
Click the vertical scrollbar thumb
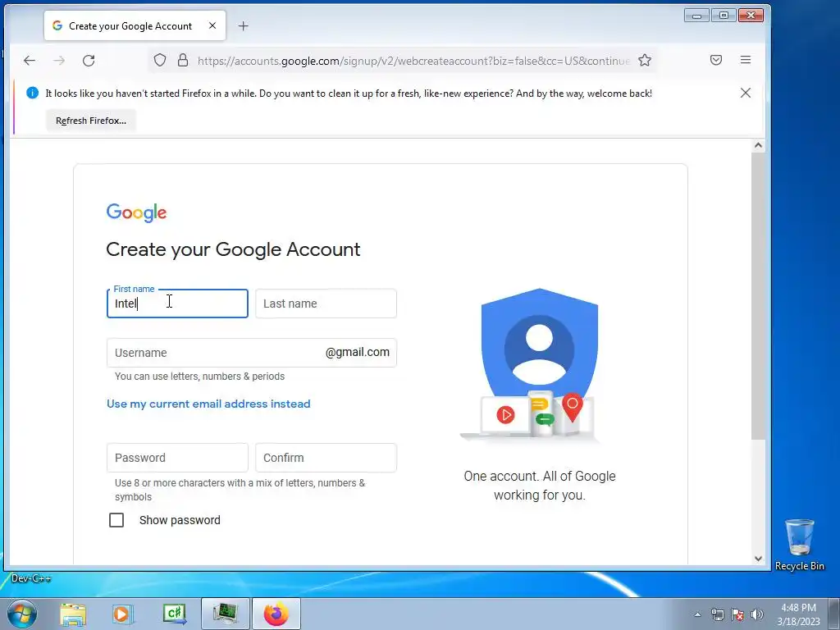pyautogui.click(x=758, y=295)
